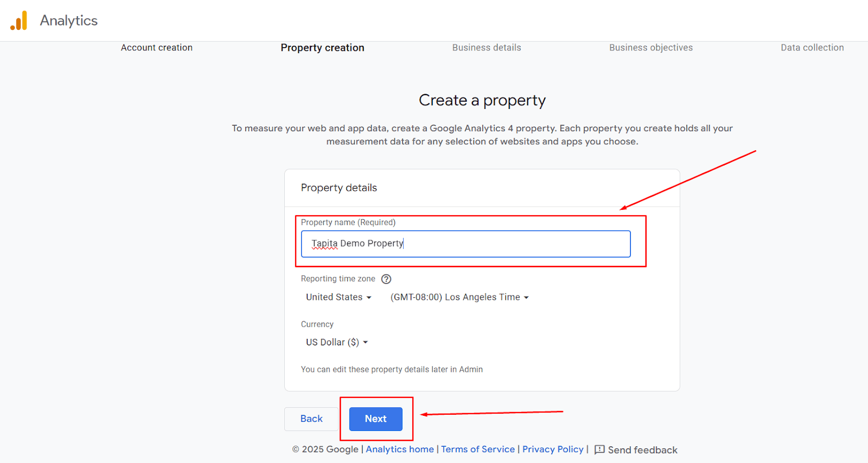Open the United States country dropdown
The width and height of the screenshot is (868, 463).
(x=339, y=297)
